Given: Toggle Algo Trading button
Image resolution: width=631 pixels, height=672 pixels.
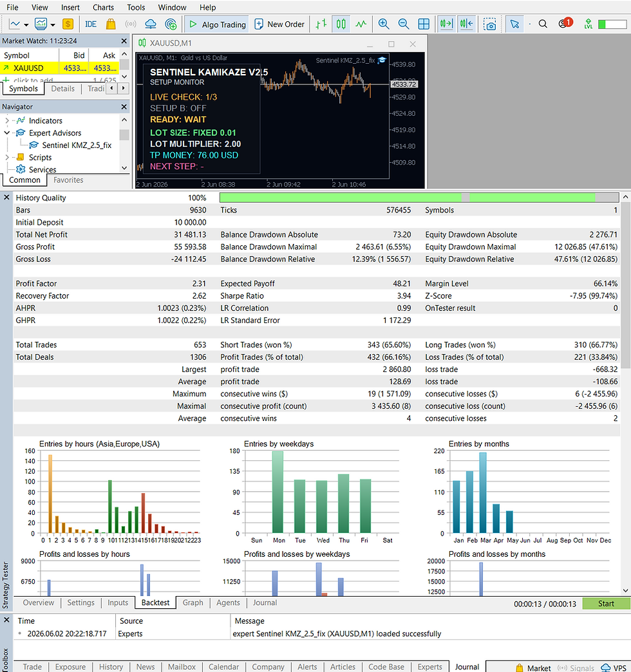Looking at the screenshot, I should click(218, 24).
